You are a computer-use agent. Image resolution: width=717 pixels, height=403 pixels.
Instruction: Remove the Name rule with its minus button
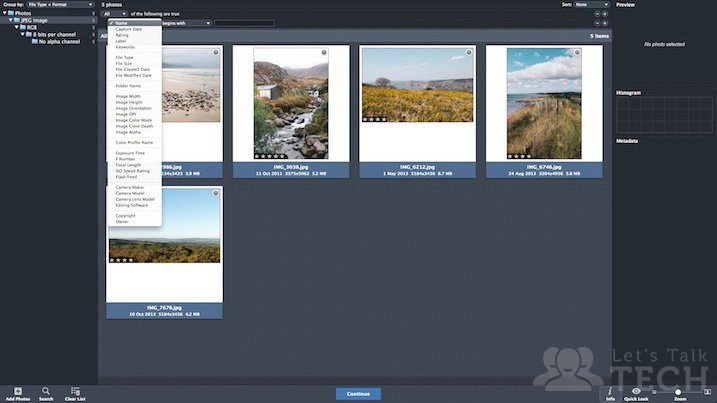pyautogui.click(x=597, y=23)
